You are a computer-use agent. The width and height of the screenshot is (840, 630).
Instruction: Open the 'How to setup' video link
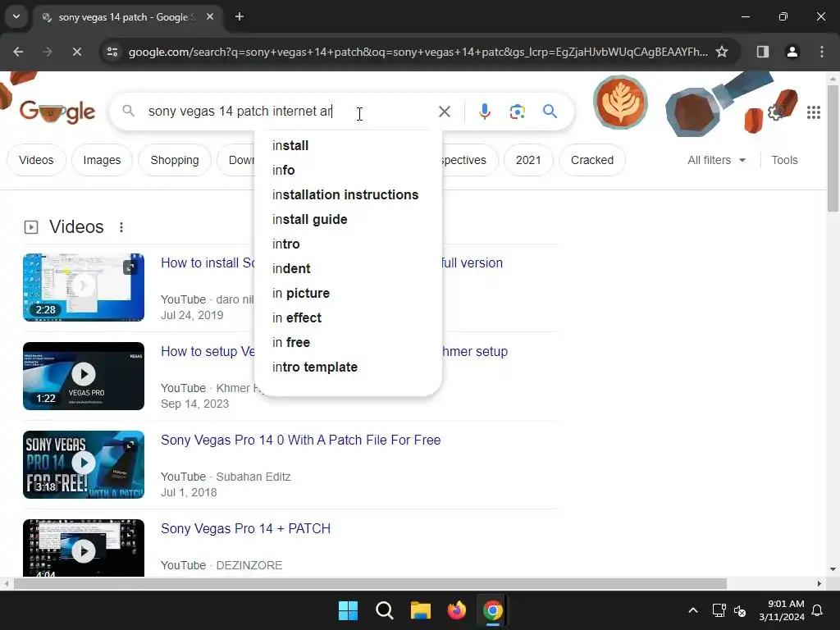point(208,351)
